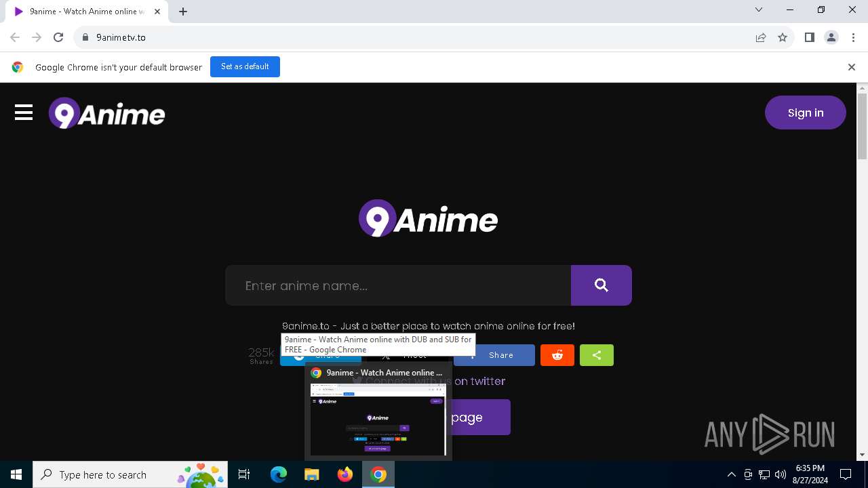Image resolution: width=868 pixels, height=488 pixels.
Task: Open Windows notification center
Action: tap(846, 474)
